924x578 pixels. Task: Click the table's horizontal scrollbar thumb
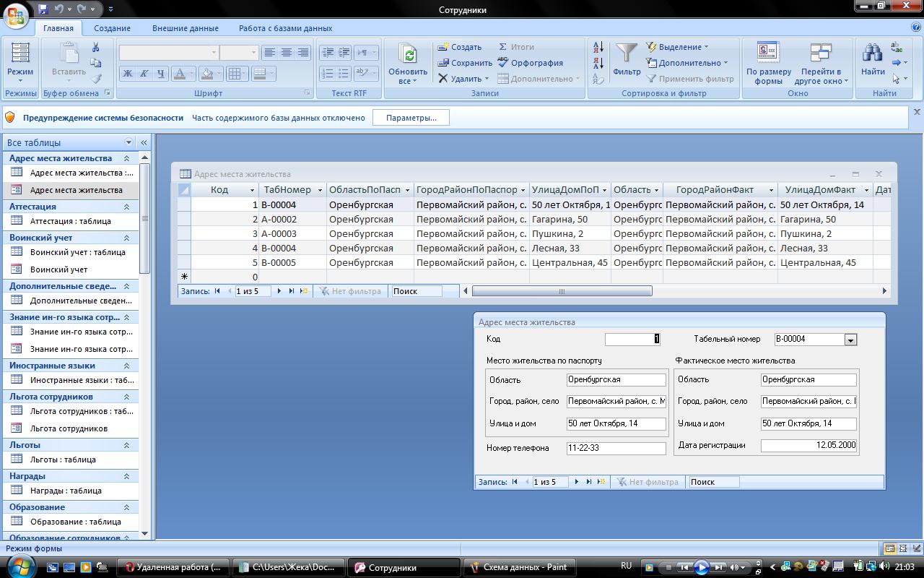pos(562,291)
